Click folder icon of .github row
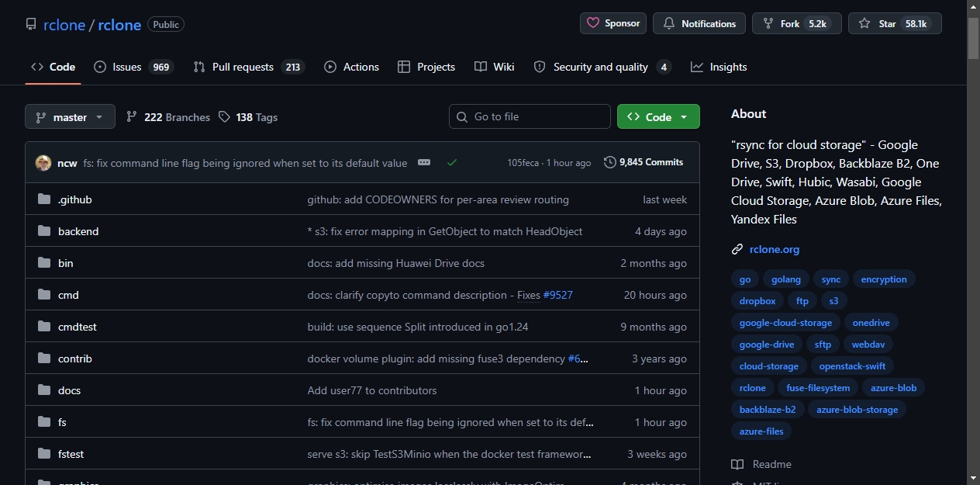This screenshot has width=980, height=485. click(44, 199)
